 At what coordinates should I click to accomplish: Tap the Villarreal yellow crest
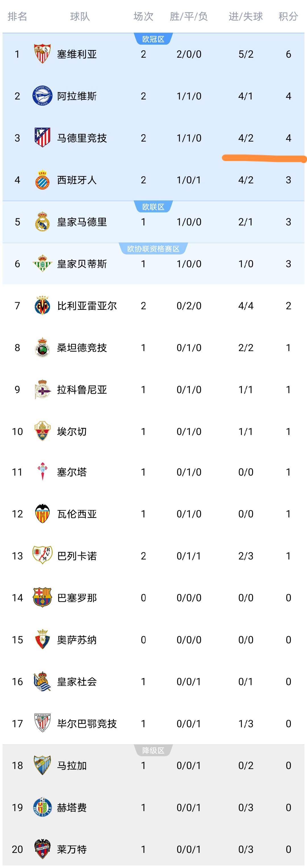(42, 306)
